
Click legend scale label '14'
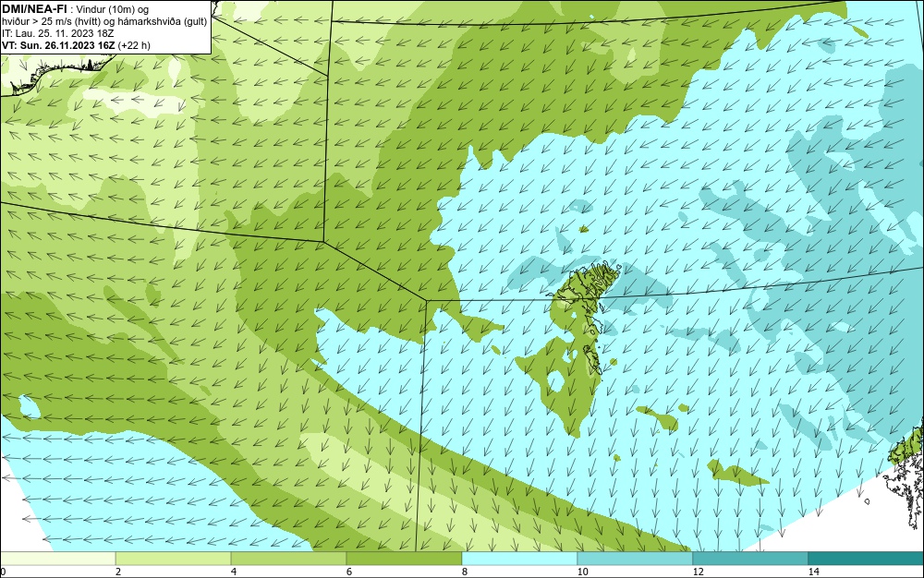pyautogui.click(x=814, y=572)
